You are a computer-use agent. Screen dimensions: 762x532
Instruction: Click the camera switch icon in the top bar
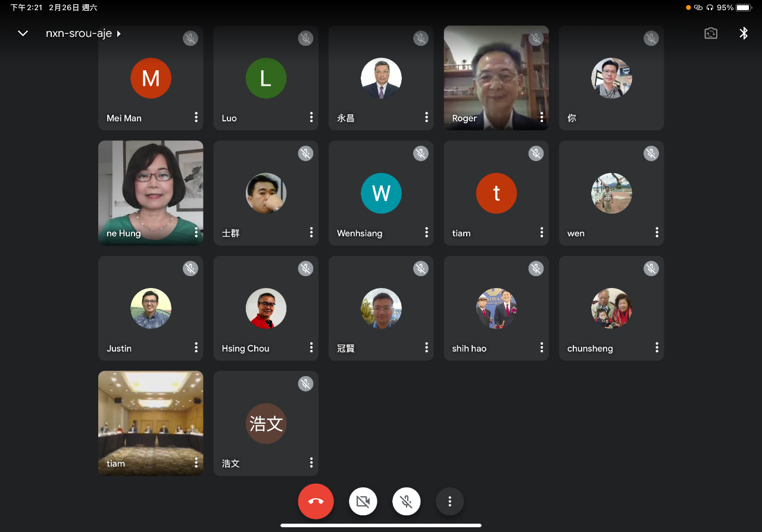point(711,33)
